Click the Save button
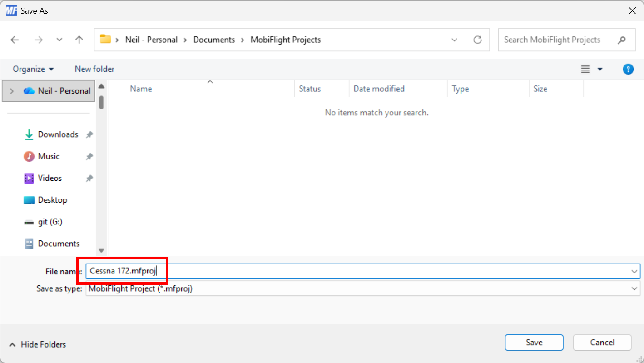644x363 pixels. 534,343
